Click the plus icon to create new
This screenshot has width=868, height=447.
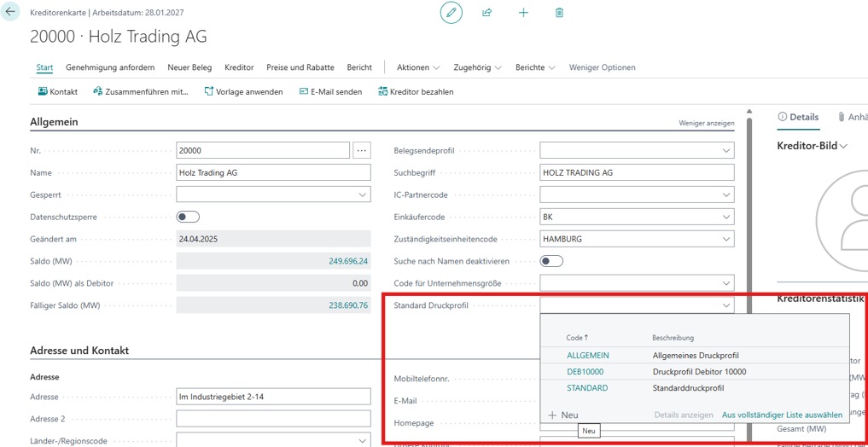coord(523,13)
